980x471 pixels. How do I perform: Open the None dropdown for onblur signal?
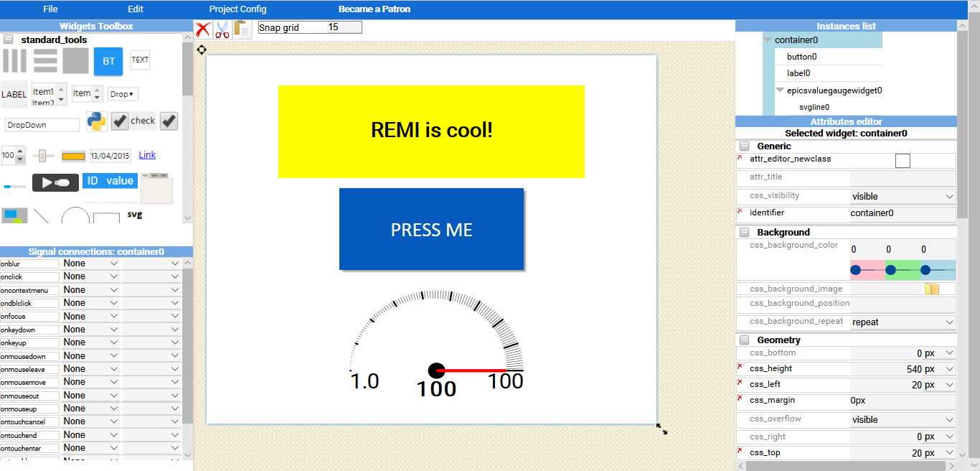pos(91,264)
